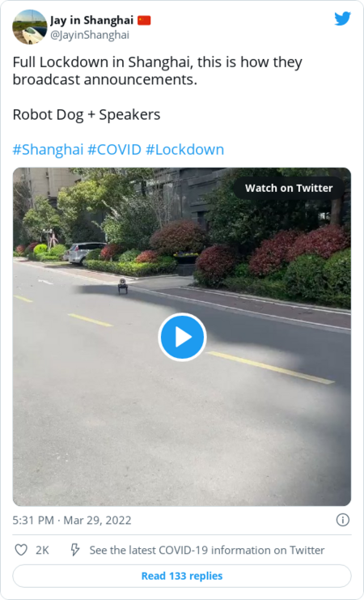Click the tweet info circle icon
The image size is (364, 600).
coord(343,520)
